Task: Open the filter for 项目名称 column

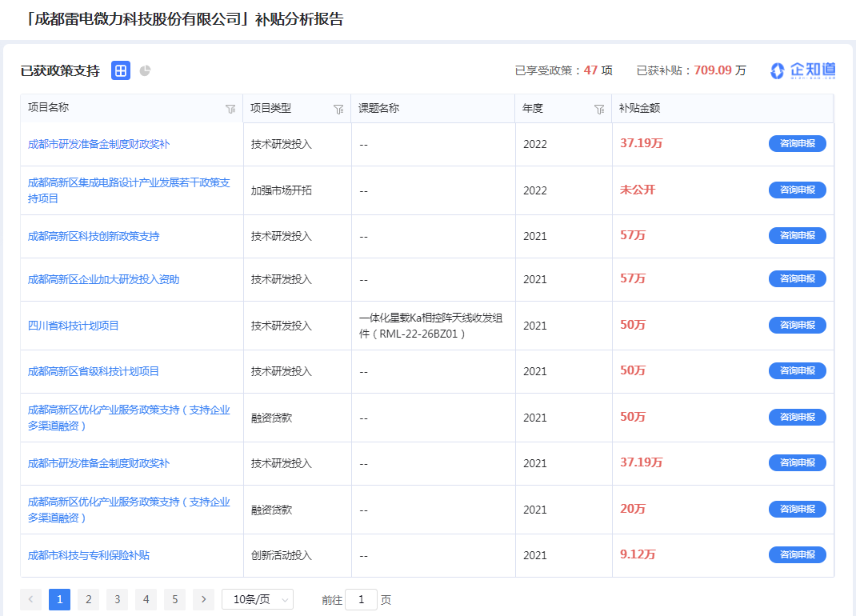Action: 230,110
